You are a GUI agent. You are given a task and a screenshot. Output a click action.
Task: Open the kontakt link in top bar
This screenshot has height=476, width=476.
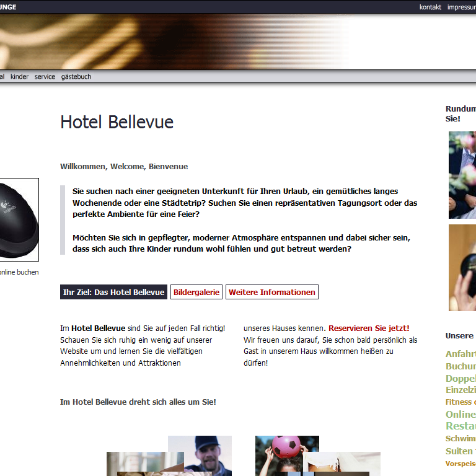click(430, 7)
